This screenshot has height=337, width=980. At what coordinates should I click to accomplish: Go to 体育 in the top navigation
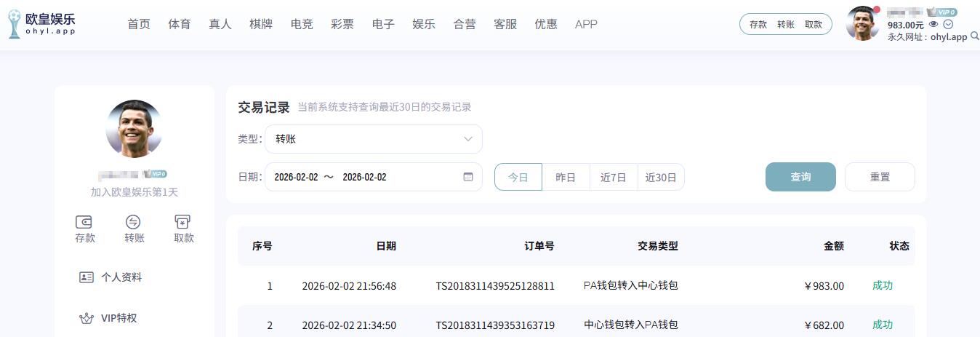pos(179,24)
